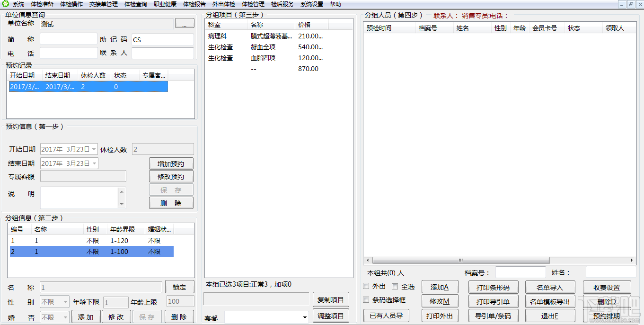Click the 增加预约 button
Screen dimensions: 644x325
point(171,164)
